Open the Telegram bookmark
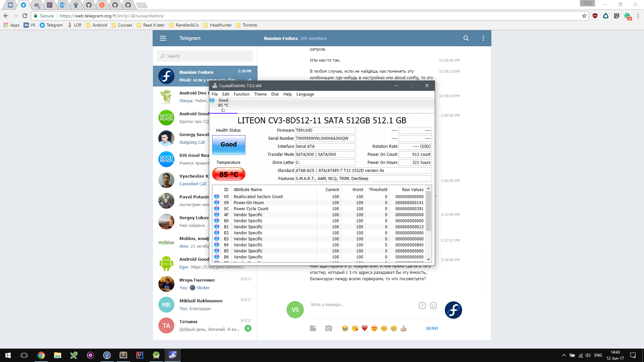644x362 pixels. [51, 25]
